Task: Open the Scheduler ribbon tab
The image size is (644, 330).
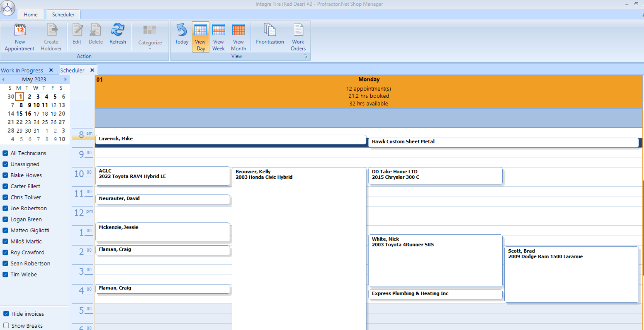Action: pyautogui.click(x=63, y=15)
